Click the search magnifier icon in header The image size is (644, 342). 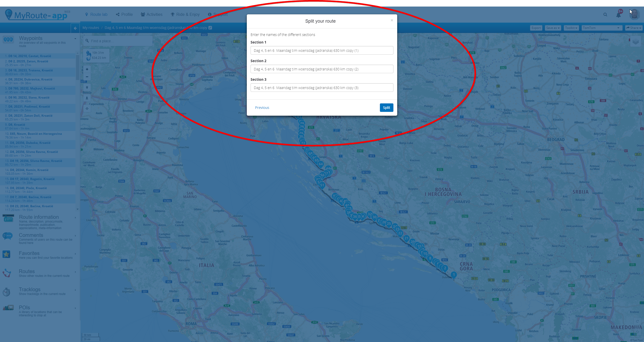coord(605,15)
